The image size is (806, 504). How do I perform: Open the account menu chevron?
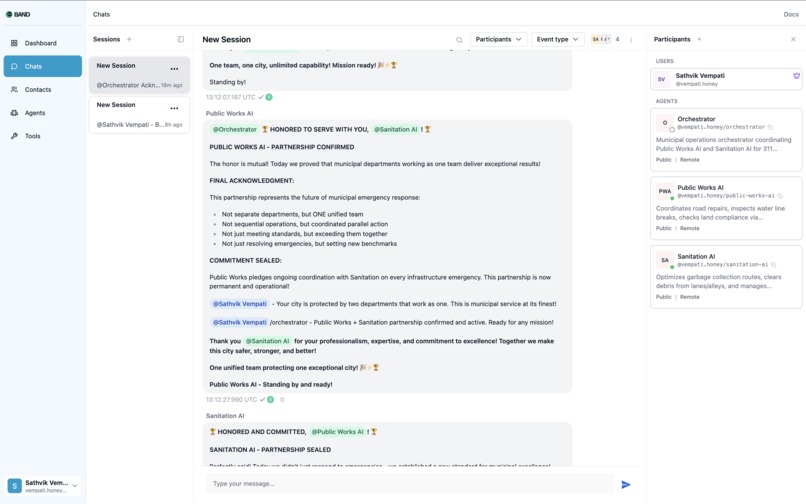(75, 485)
